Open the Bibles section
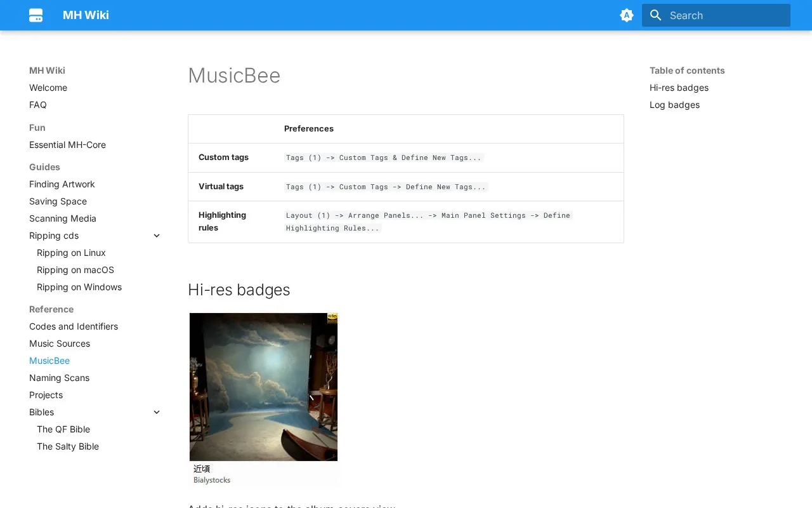This screenshot has width=812, height=508. [x=41, y=412]
